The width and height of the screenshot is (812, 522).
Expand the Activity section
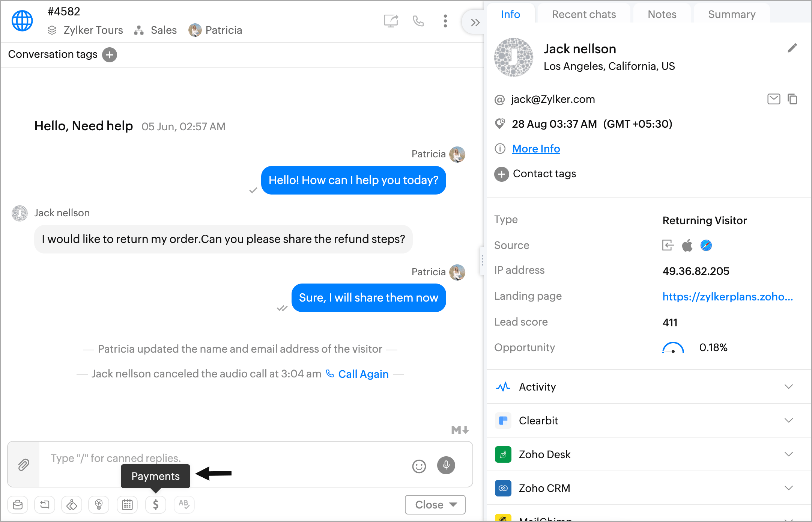(x=788, y=386)
